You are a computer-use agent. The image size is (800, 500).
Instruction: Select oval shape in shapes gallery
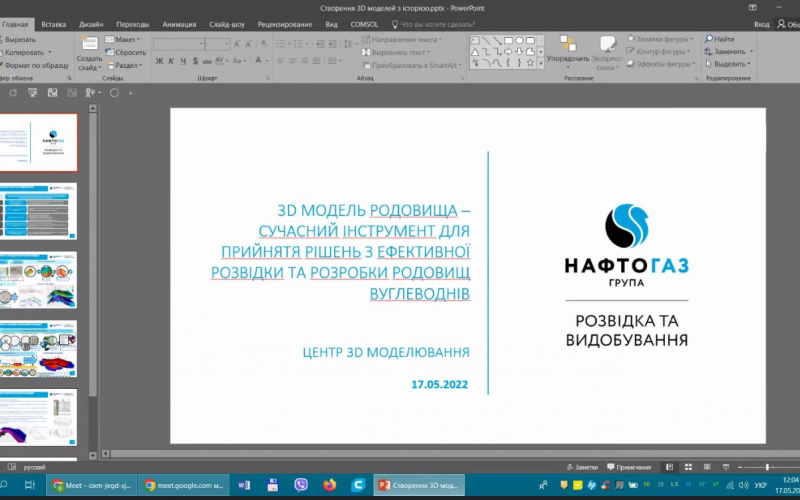click(x=519, y=40)
